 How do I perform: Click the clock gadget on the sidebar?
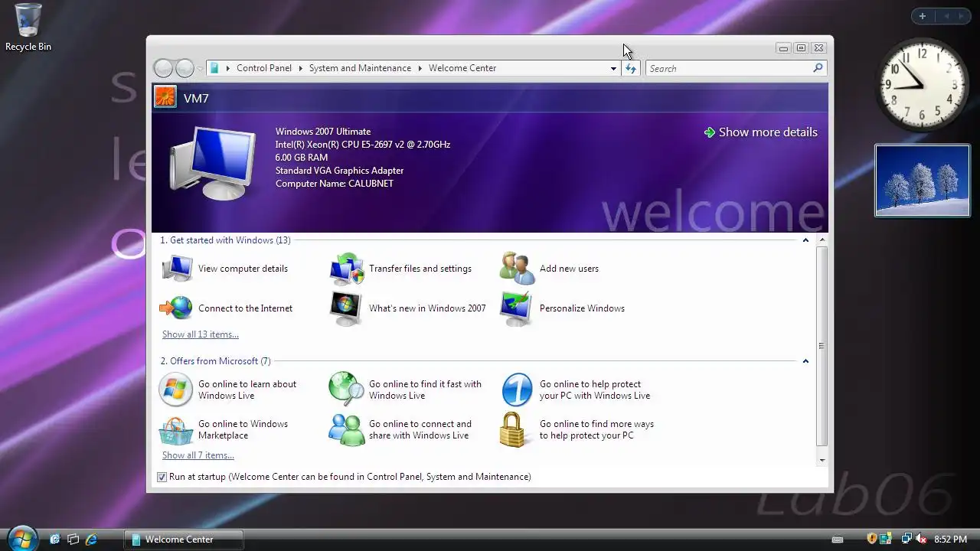click(922, 84)
